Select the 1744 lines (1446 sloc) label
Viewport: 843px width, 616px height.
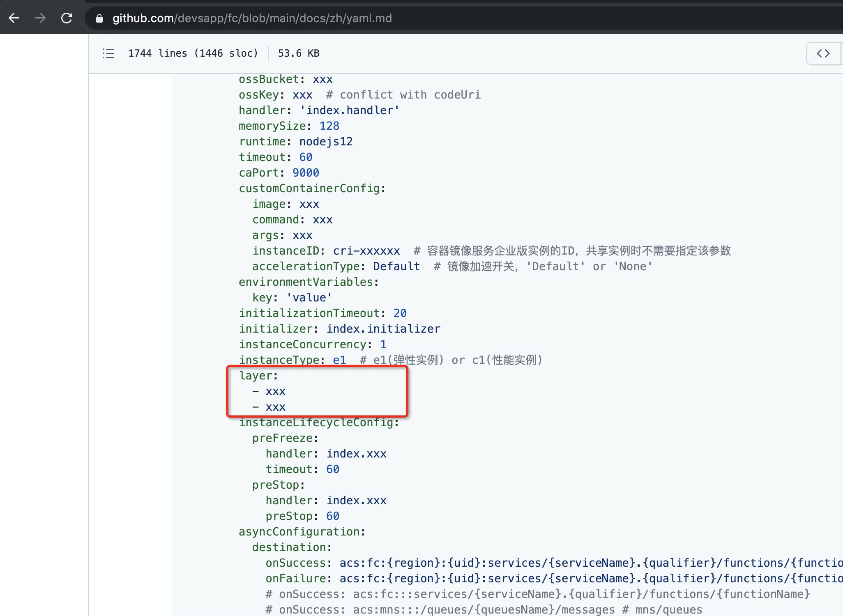[193, 53]
